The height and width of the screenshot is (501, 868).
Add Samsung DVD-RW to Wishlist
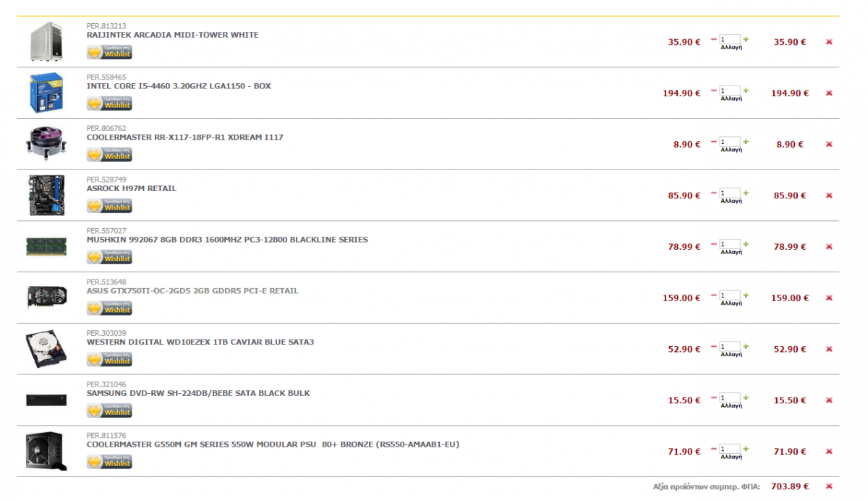[109, 411]
